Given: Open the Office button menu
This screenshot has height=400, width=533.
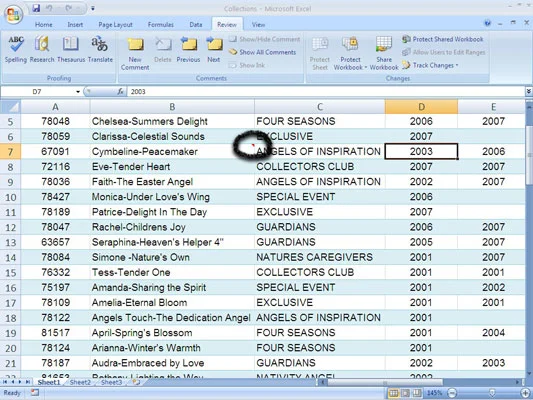Looking at the screenshot, I should click(13, 14).
